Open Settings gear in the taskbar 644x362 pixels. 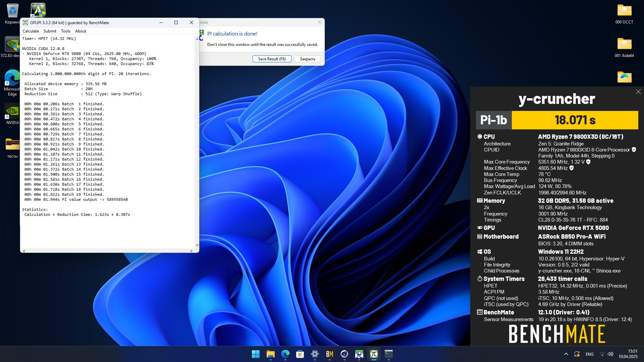[315, 354]
